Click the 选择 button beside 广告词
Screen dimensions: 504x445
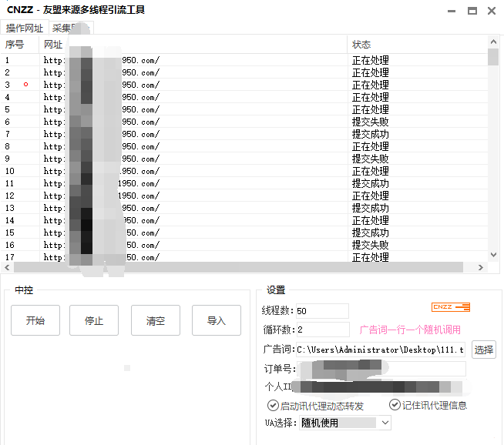click(484, 350)
